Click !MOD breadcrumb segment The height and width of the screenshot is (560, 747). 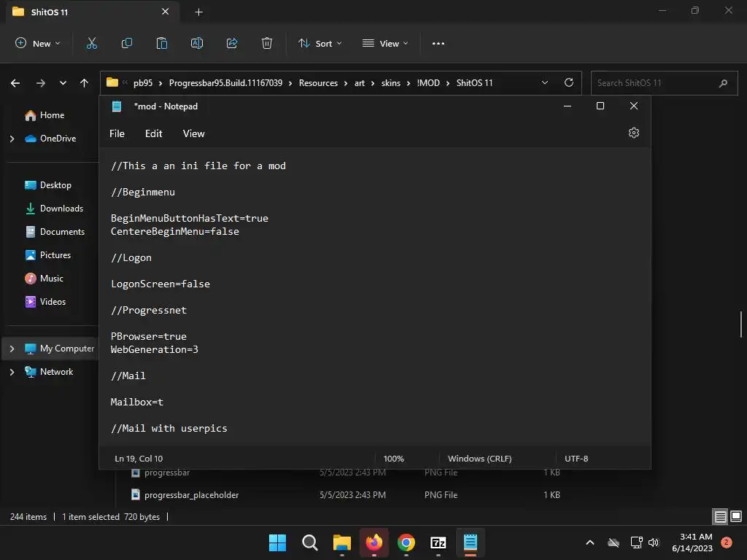(x=428, y=83)
